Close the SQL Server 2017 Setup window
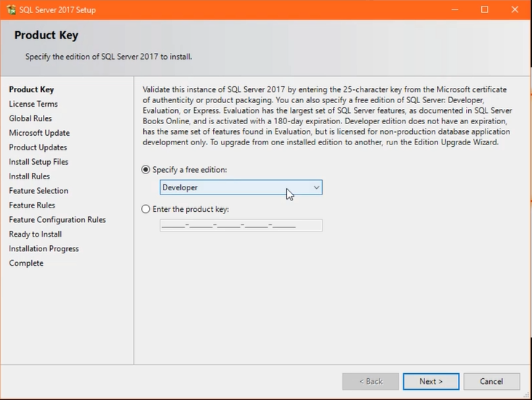 [515, 9]
